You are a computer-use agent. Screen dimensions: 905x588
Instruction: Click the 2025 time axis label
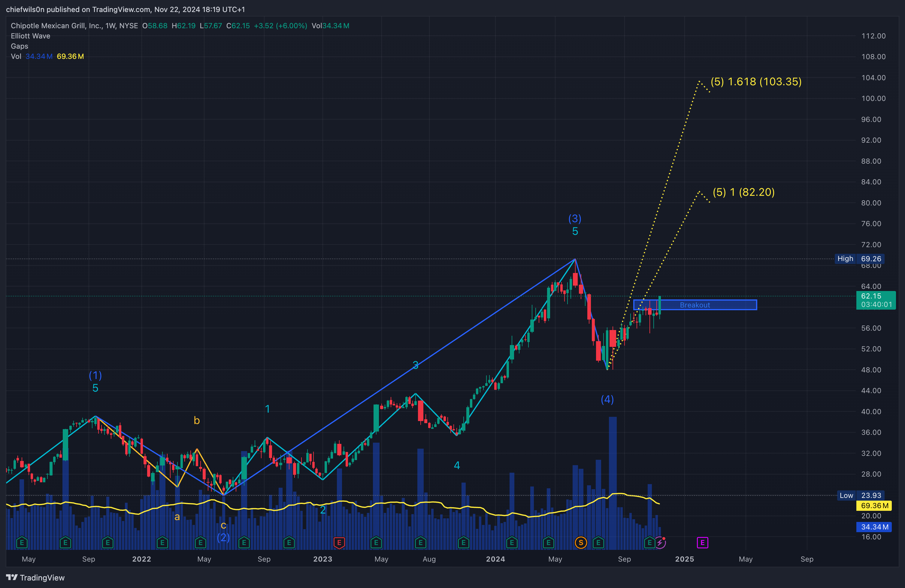(x=684, y=559)
